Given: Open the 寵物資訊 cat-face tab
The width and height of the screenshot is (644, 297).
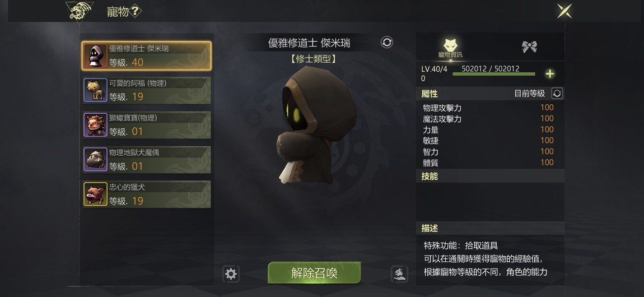Looking at the screenshot, I should (451, 47).
